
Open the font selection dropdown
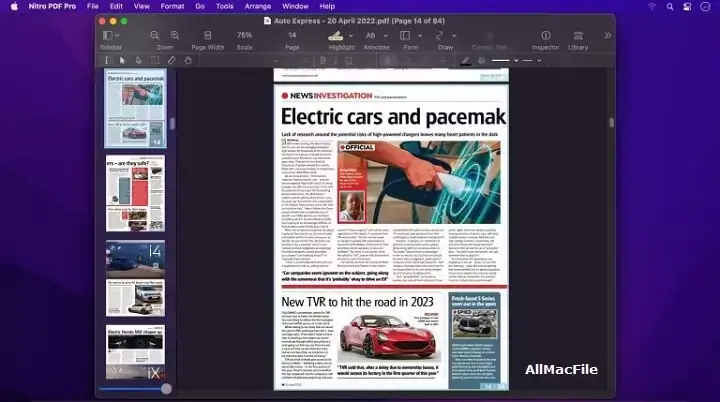[x=276, y=61]
